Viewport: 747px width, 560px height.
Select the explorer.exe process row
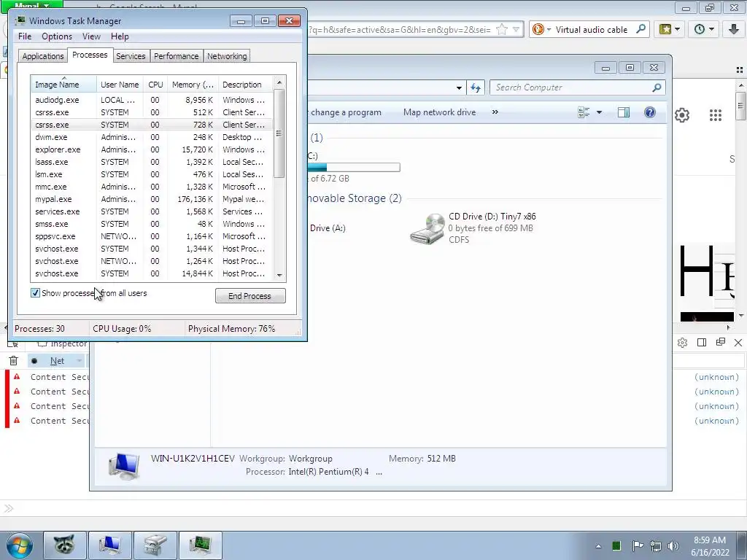coord(151,149)
